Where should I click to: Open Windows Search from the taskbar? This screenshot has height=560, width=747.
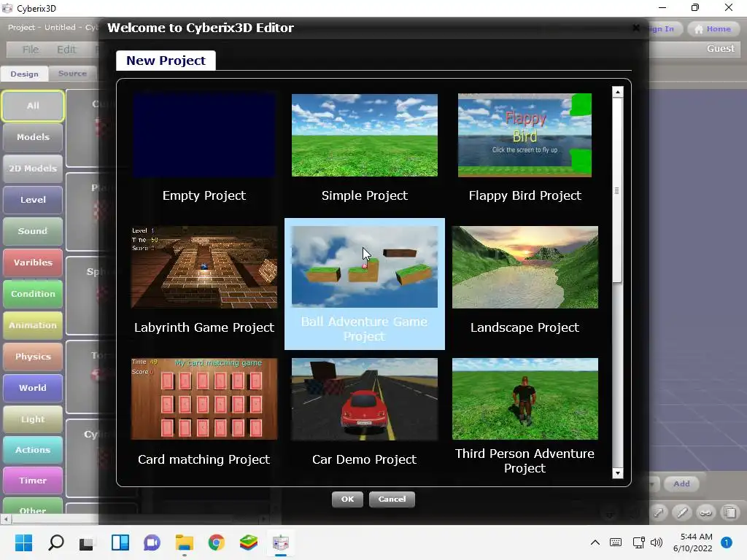point(56,542)
